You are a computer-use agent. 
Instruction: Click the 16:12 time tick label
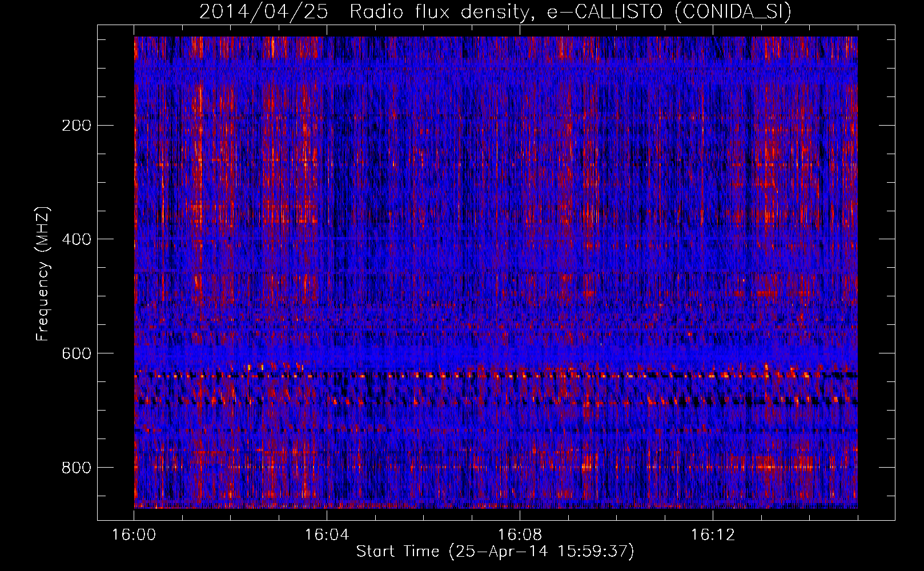(713, 535)
